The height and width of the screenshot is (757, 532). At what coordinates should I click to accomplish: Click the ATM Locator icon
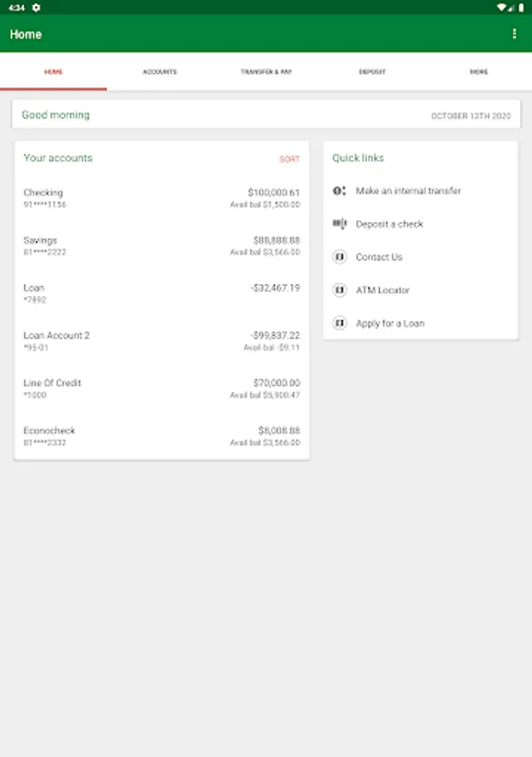[340, 290]
